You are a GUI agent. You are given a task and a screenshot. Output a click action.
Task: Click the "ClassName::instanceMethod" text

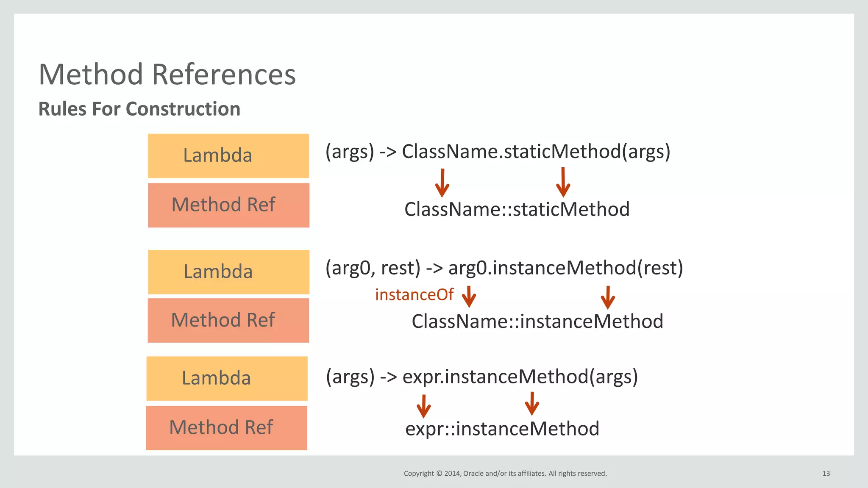[537, 322]
